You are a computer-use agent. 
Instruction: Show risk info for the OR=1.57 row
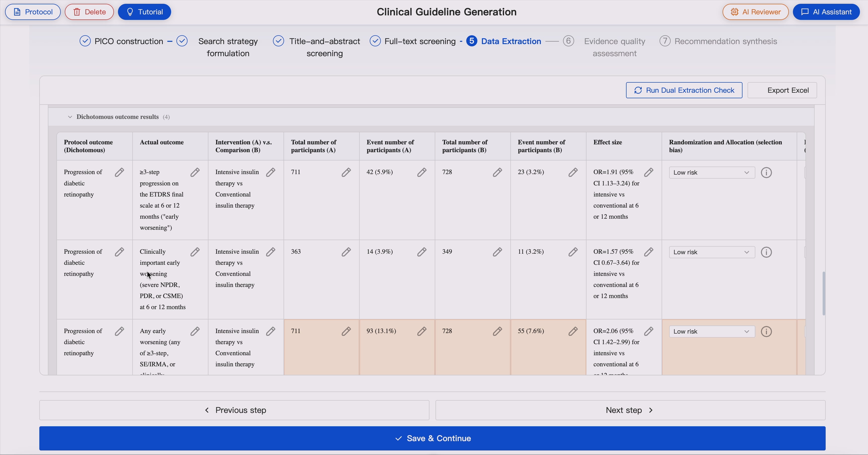click(766, 252)
